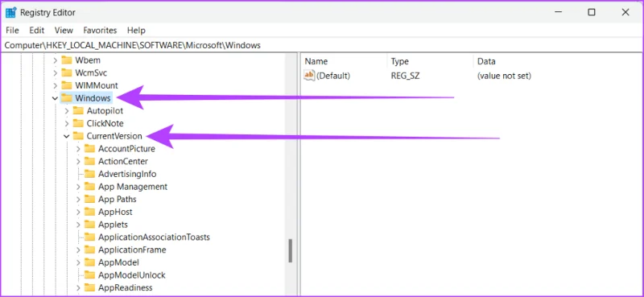
Task: Select the Wbem key label
Action: click(x=88, y=60)
